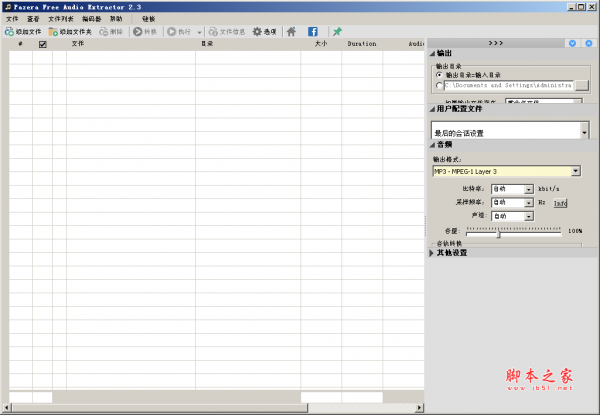Select the 输出目录=输入目录 radio button
The width and height of the screenshot is (600, 415).
[x=439, y=75]
